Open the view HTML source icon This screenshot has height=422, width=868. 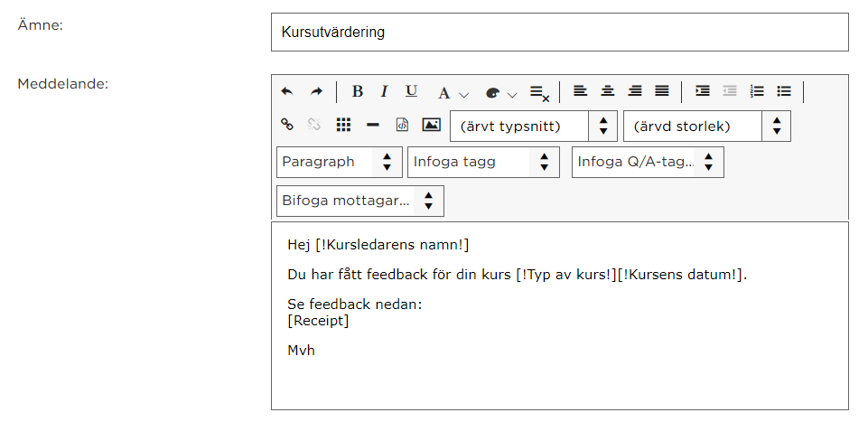[x=402, y=125]
